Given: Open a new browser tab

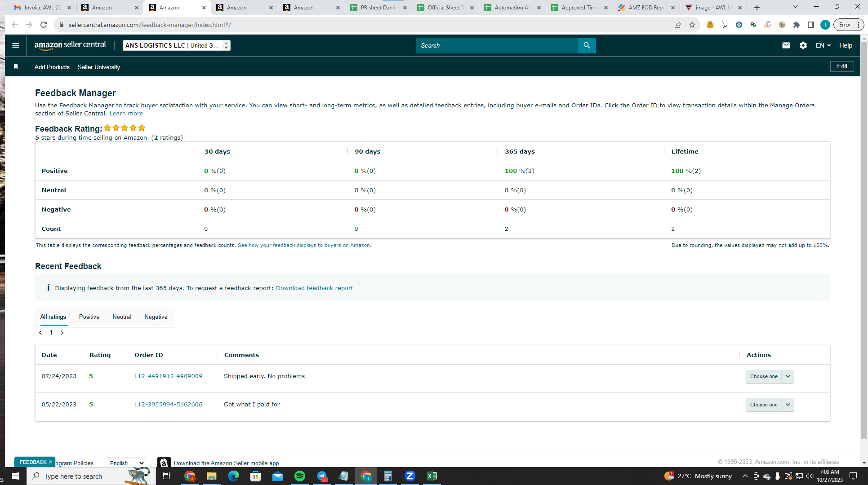Looking at the screenshot, I should (757, 8).
